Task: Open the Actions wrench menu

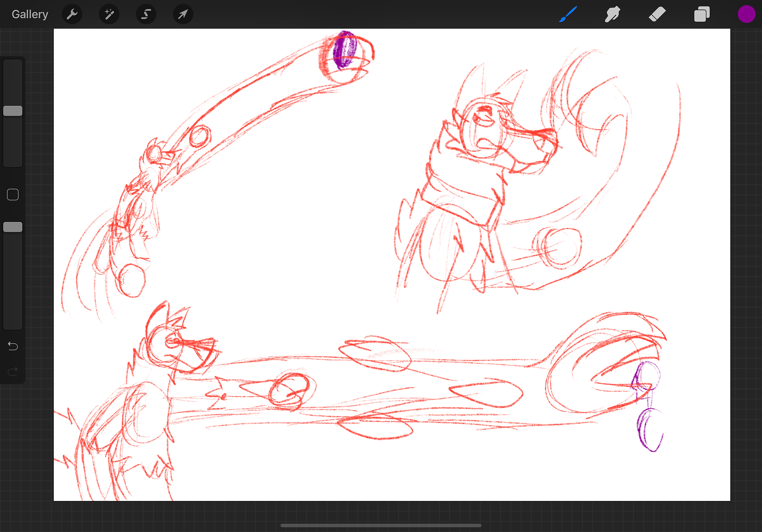Action: tap(72, 14)
